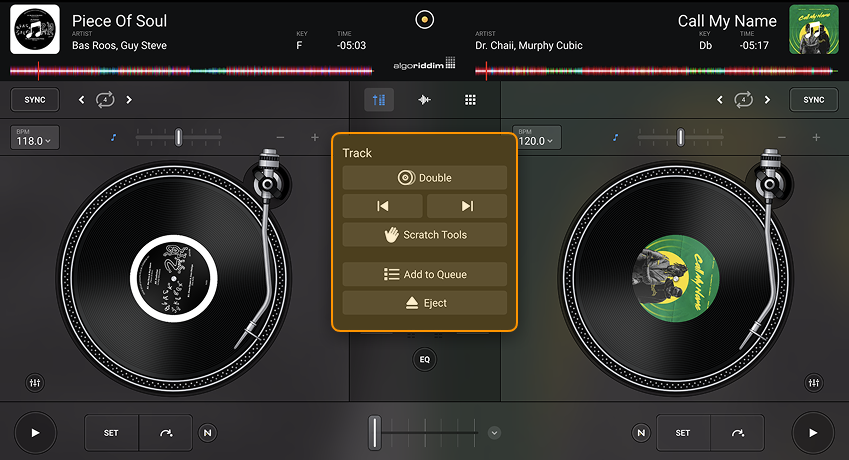
Task: Open the EQ button in center
Action: pos(424,359)
